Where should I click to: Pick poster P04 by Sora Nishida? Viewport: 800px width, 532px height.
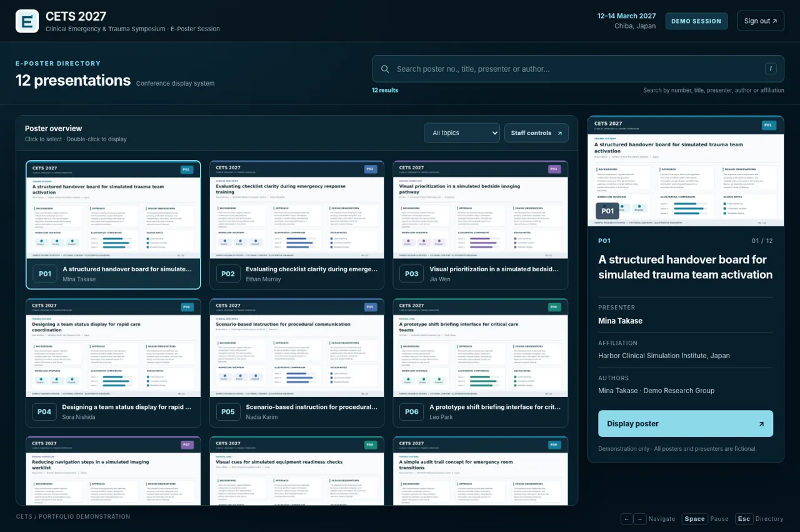113,363
